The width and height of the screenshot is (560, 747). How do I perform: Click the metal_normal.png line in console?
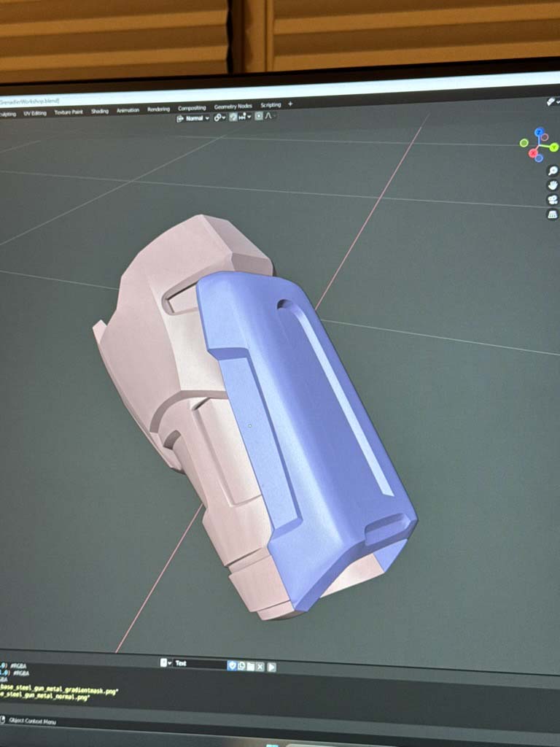pos(44,697)
